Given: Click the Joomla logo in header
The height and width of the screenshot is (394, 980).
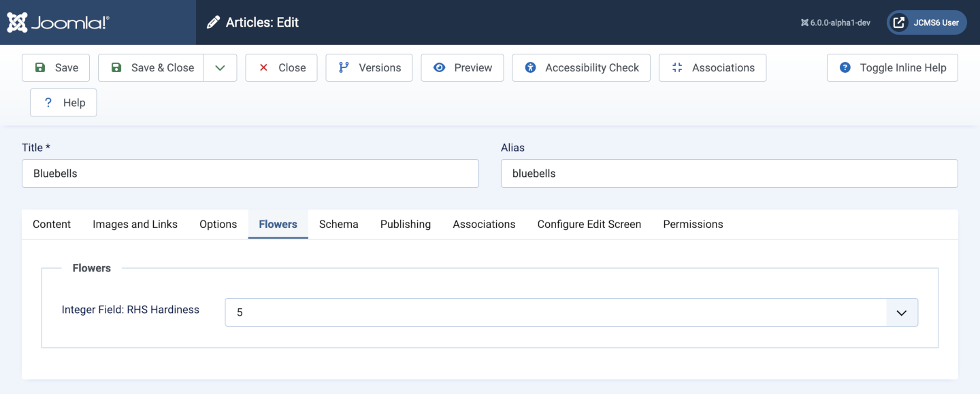Looking at the screenshot, I should pos(59,22).
